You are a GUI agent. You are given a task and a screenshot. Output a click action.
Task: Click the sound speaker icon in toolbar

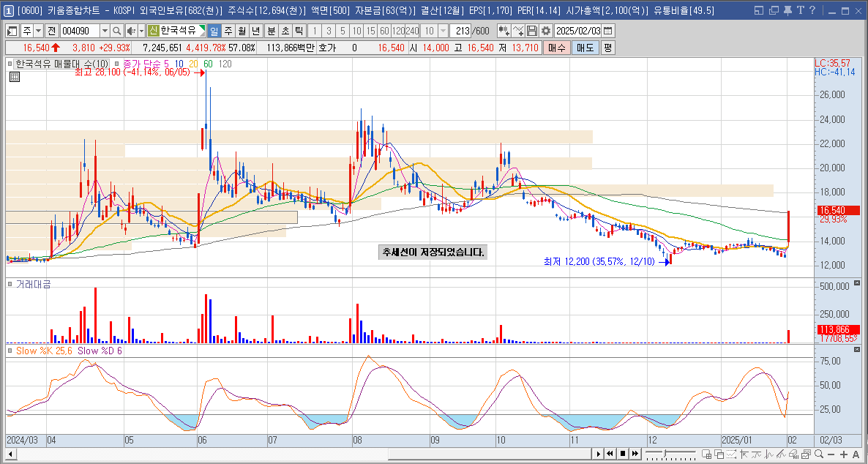(131, 31)
